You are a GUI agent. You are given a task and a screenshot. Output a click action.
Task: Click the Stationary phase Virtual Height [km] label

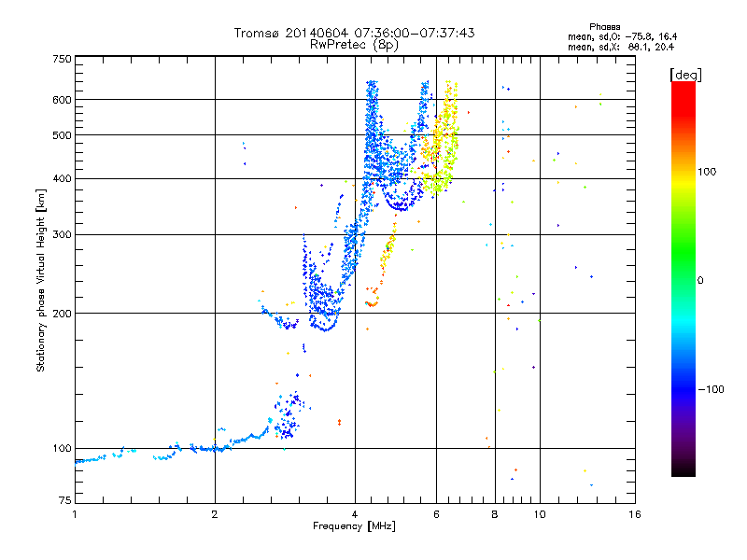(x=40, y=280)
